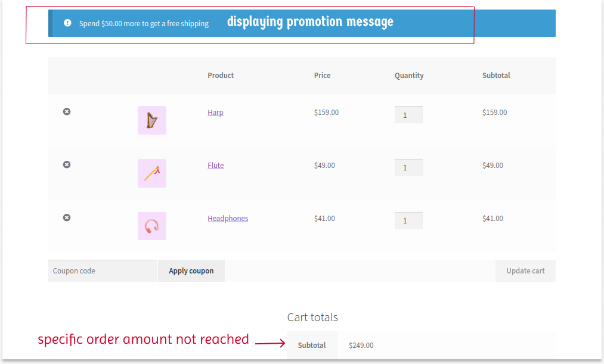
Task: Select the cart totals value $249.00
Action: 361,345
